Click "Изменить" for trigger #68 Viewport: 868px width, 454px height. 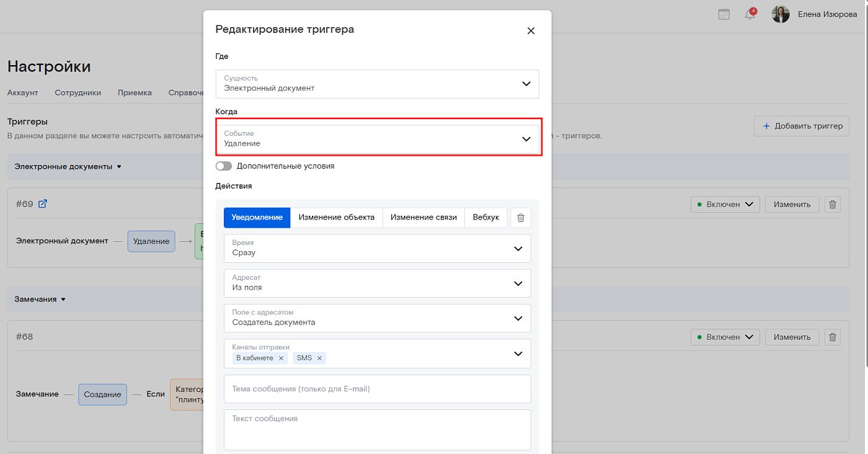click(x=792, y=337)
